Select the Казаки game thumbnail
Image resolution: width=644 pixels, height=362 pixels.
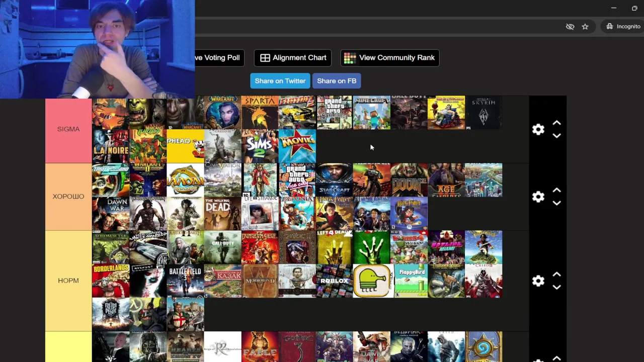222,281
